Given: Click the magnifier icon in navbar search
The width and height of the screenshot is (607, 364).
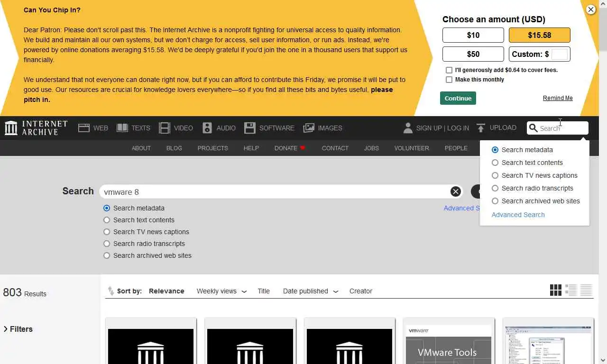Looking at the screenshot, I should [x=533, y=128].
